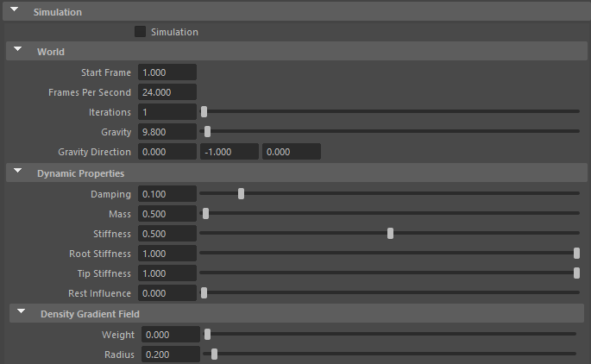Click the Frames Per Second field
The image size is (591, 364).
(167, 92)
